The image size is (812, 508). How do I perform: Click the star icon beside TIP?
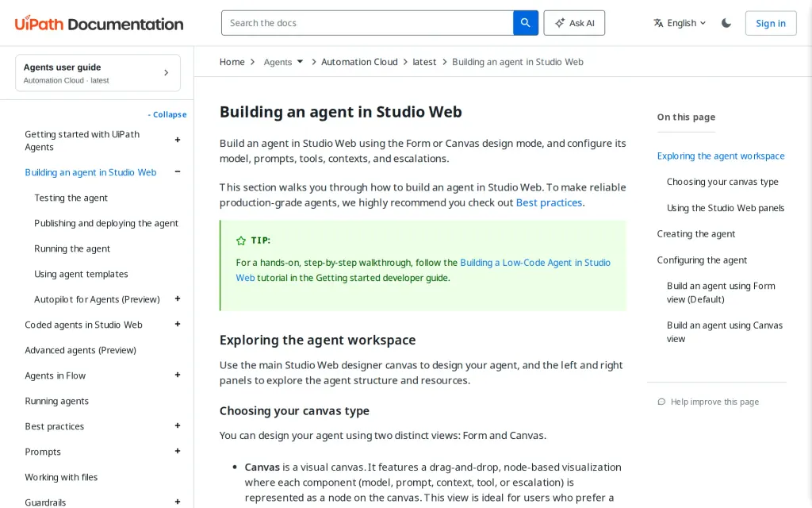pos(241,241)
